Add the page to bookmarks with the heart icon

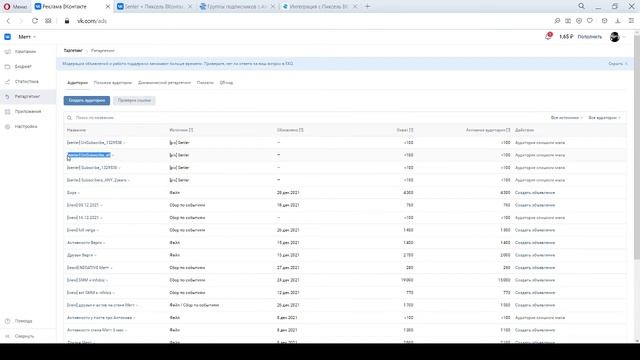pyautogui.click(x=590, y=21)
